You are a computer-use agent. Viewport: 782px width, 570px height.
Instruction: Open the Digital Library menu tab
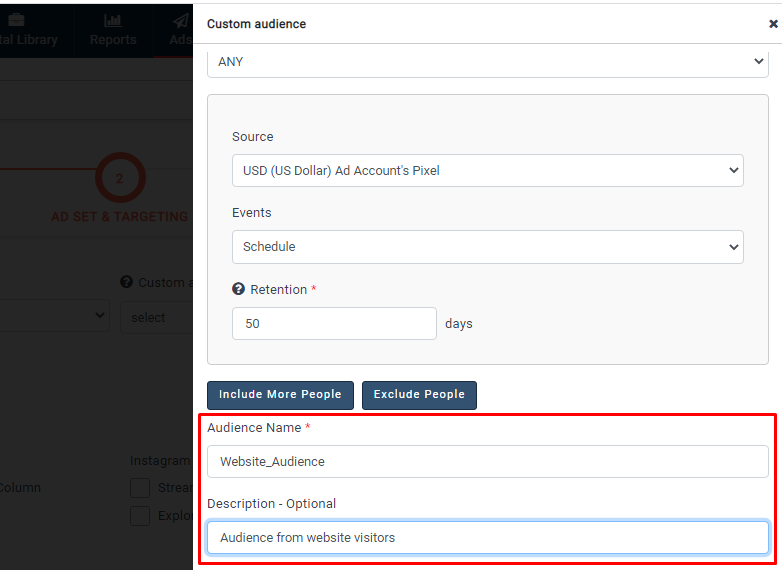[x=28, y=39]
